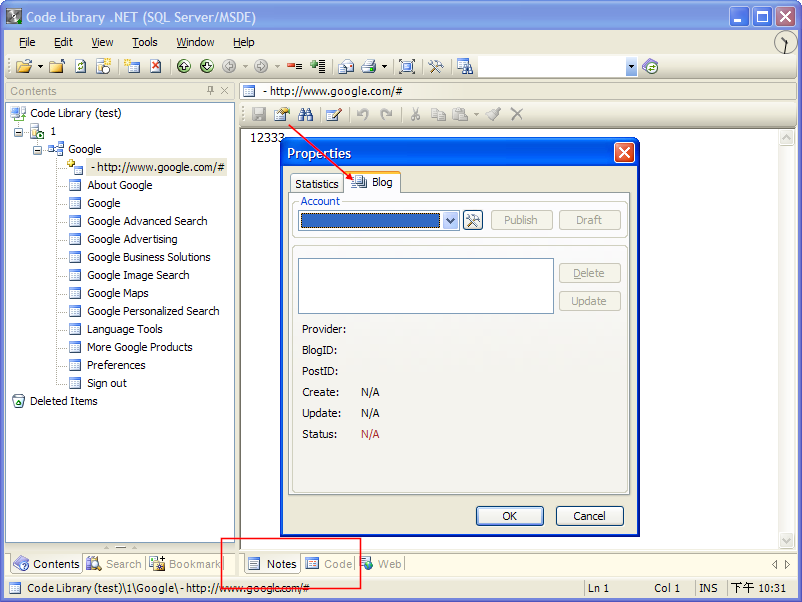Open the toolbar search combo box dropdown arrow

(x=632, y=66)
